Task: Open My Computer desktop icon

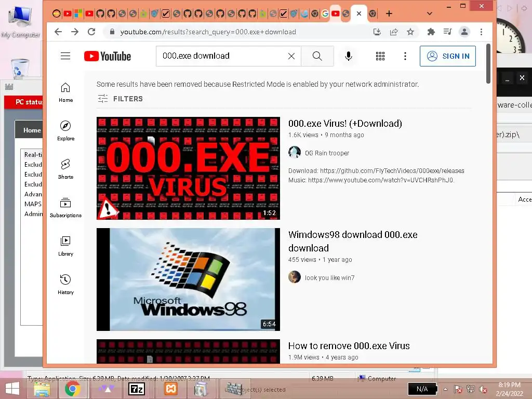Action: [20, 22]
